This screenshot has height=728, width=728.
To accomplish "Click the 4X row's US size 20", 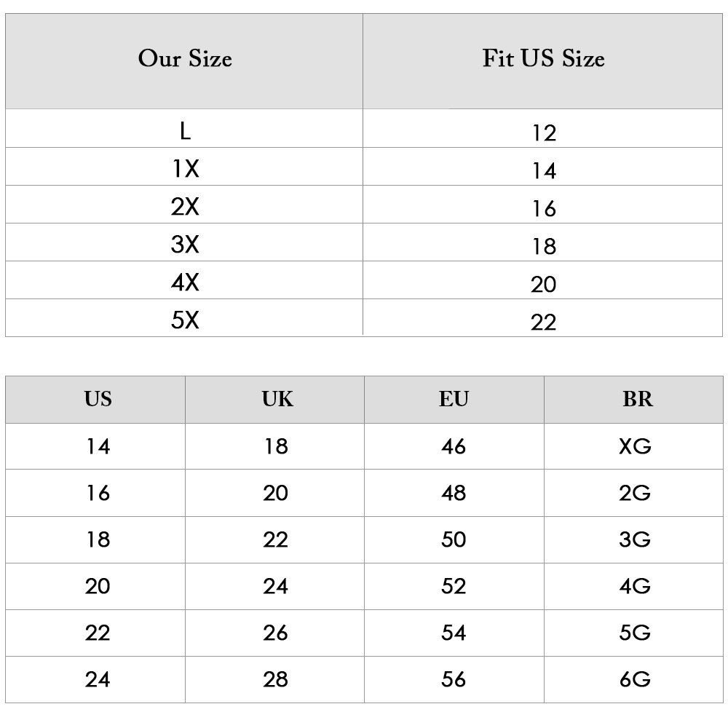I will tap(543, 285).
